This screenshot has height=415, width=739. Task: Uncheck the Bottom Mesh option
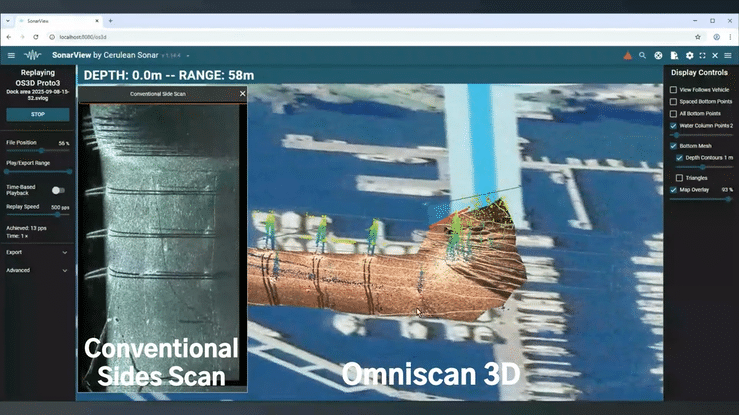coord(674,146)
